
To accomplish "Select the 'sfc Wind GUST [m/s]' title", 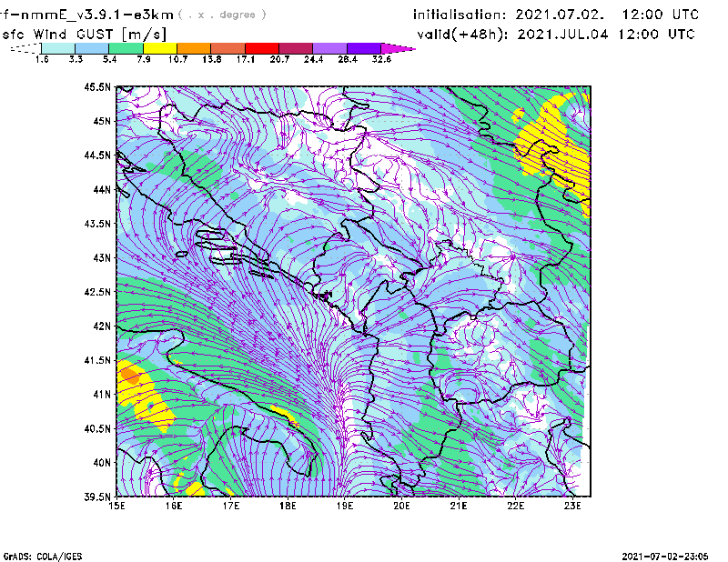I will point(84,35).
